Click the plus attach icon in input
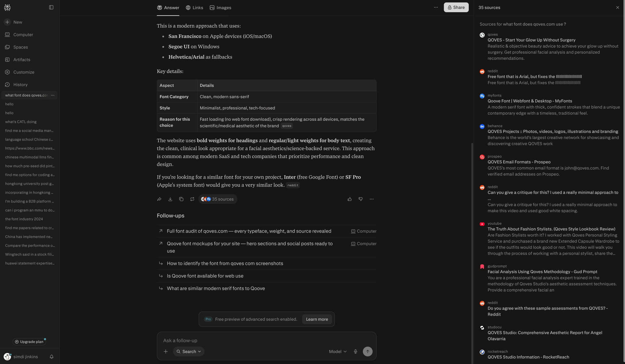 click(x=166, y=352)
